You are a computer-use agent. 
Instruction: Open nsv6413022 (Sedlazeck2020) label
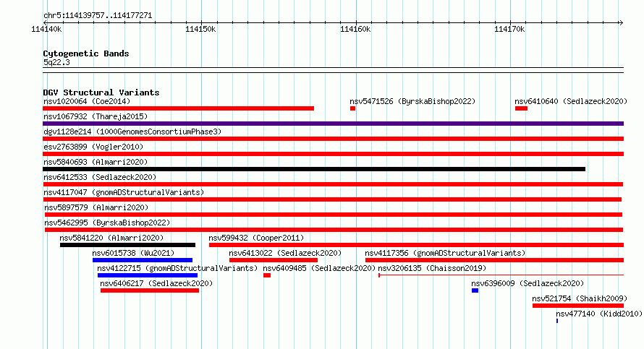(285, 253)
